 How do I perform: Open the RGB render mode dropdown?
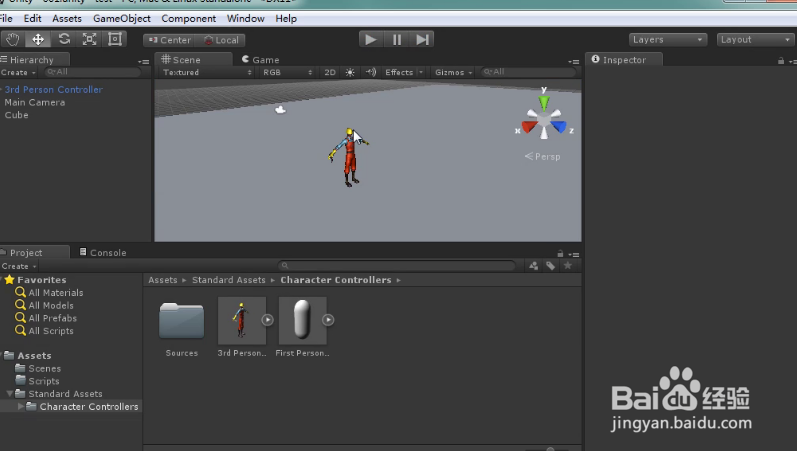287,72
